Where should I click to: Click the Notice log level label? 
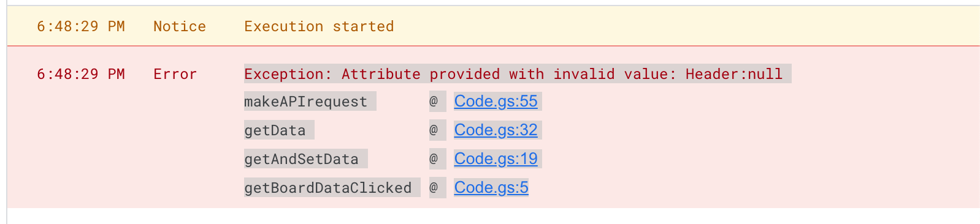(x=180, y=26)
